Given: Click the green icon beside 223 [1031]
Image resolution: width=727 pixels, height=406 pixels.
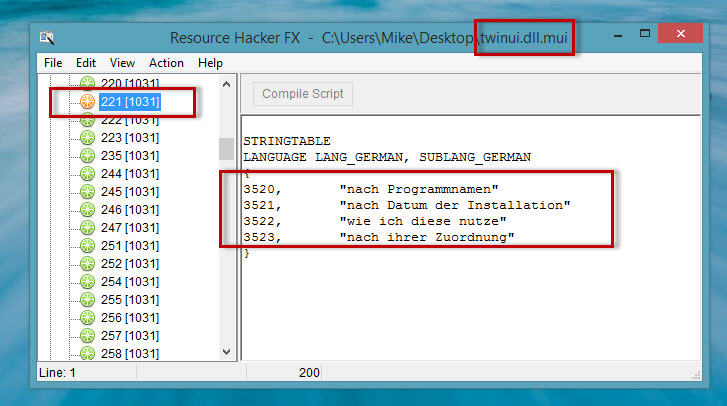Looking at the screenshot, I should [87, 138].
